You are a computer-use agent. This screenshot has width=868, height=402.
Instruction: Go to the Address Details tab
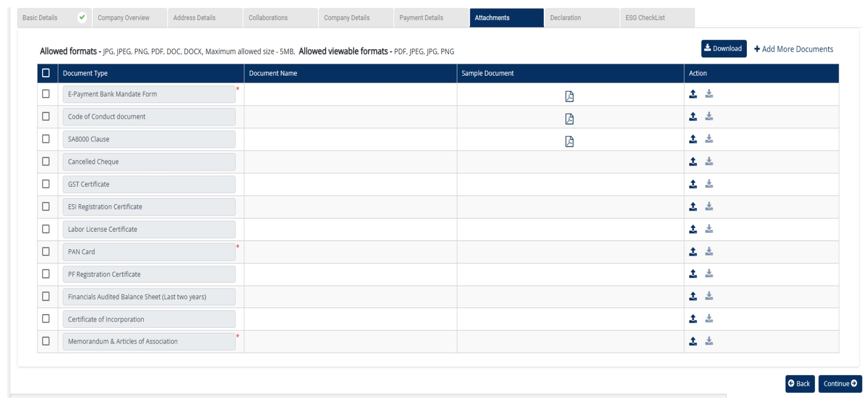(x=205, y=18)
